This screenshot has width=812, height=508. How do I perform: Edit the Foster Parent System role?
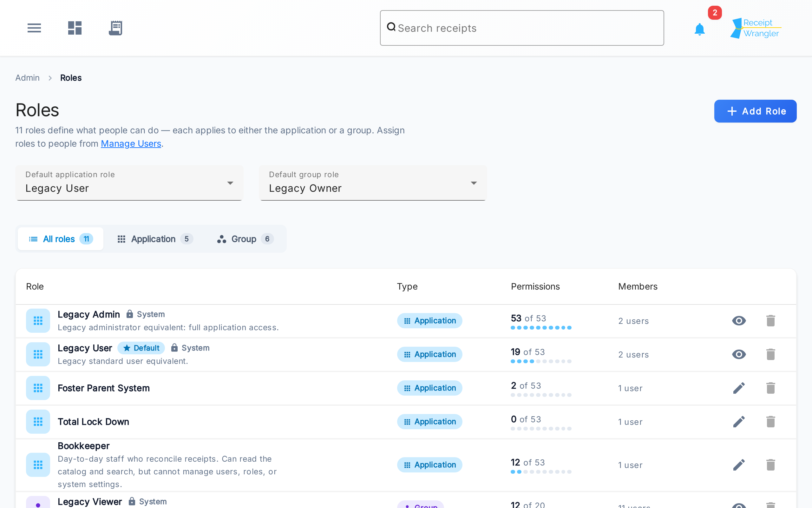(739, 388)
